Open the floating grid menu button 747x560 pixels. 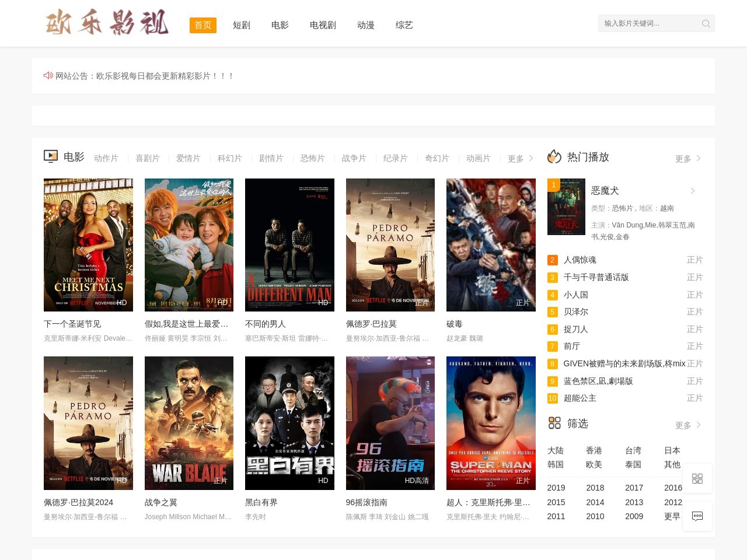(x=697, y=478)
